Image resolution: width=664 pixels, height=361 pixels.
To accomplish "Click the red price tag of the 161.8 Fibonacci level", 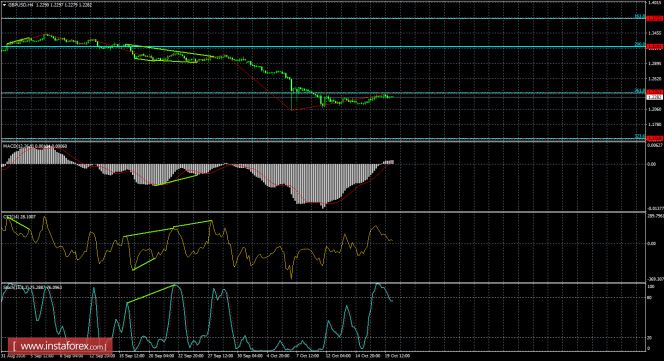I will (x=655, y=18).
